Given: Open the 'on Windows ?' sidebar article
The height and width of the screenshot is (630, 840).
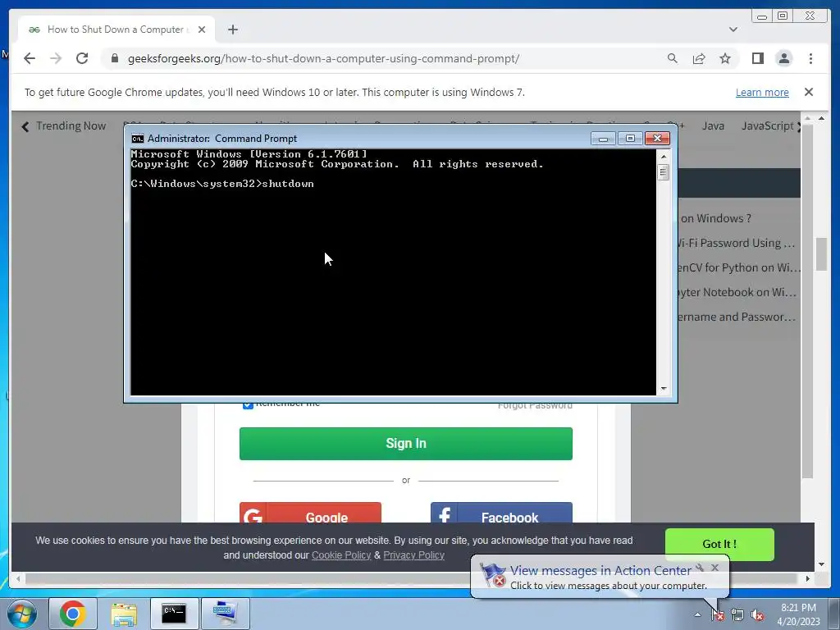Looking at the screenshot, I should coord(715,218).
